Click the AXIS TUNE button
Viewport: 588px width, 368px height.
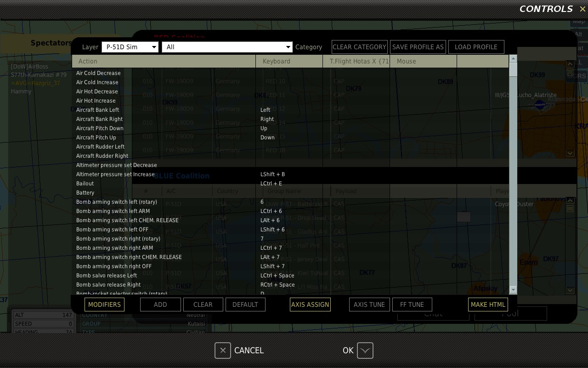pyautogui.click(x=369, y=305)
